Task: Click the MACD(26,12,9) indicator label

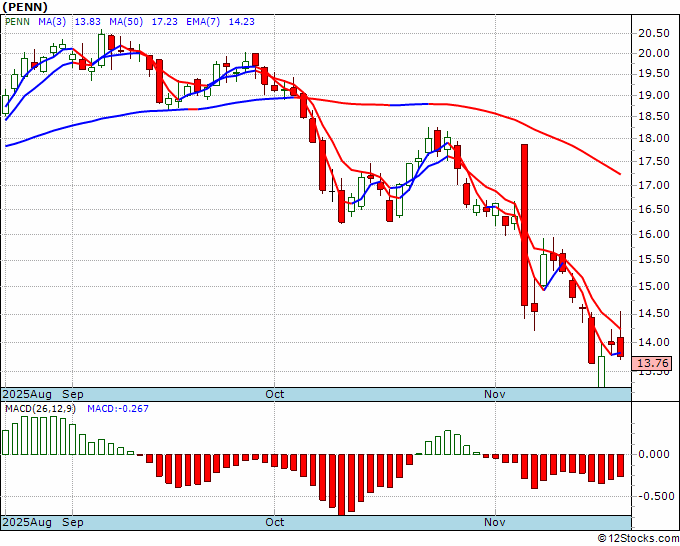Action: pyautogui.click(x=40, y=409)
